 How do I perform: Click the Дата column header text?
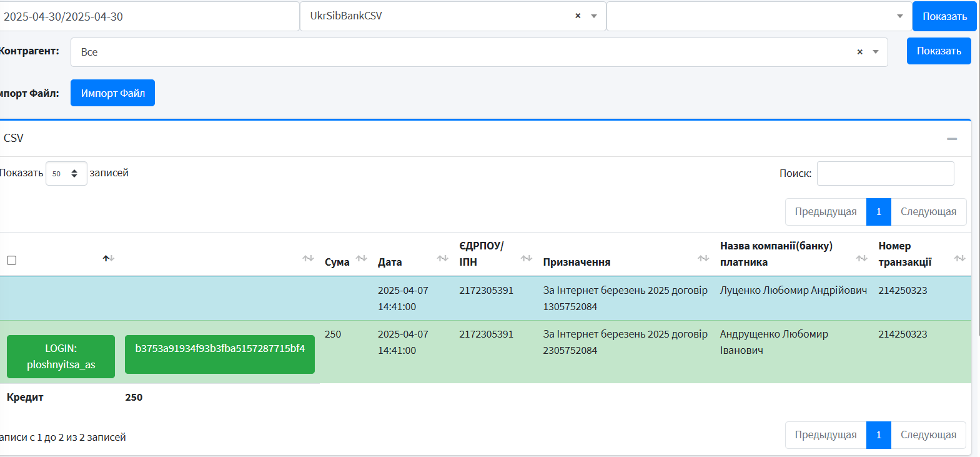pos(390,262)
